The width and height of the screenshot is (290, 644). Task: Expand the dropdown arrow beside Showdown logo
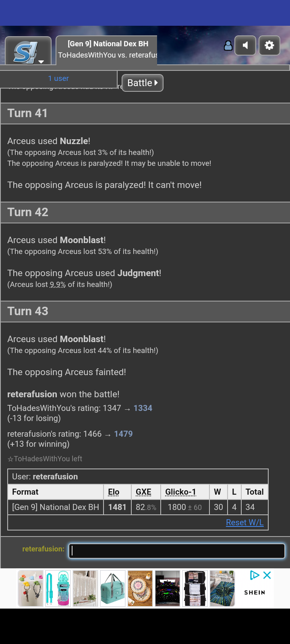point(41,62)
